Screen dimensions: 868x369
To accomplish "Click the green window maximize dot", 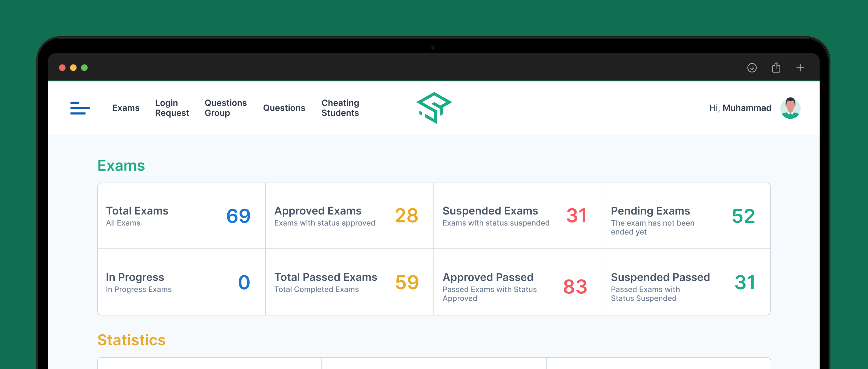I will pos(84,68).
